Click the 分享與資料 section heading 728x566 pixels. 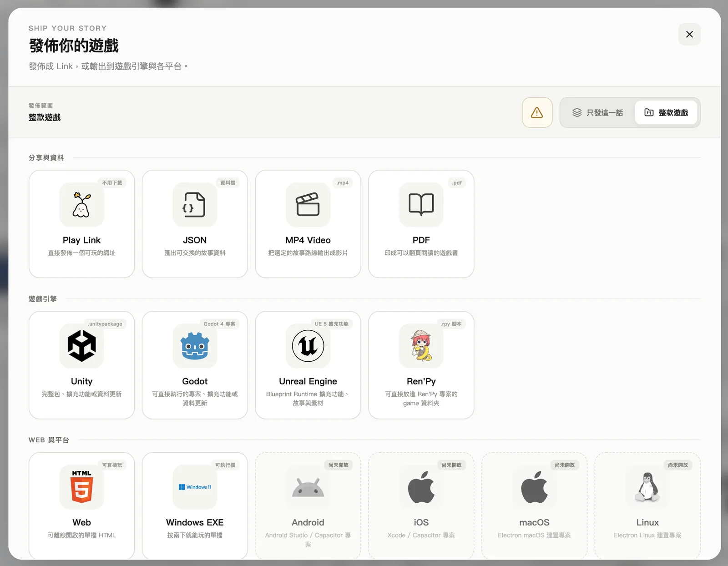(x=46, y=158)
